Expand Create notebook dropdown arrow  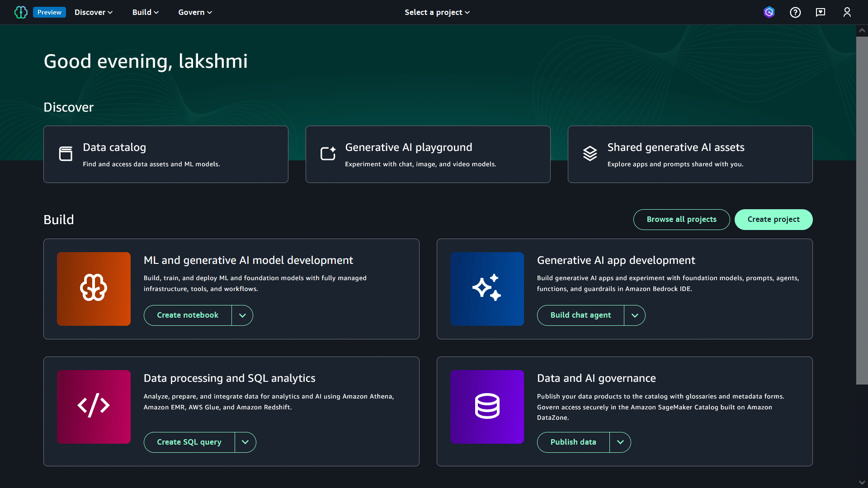click(242, 315)
